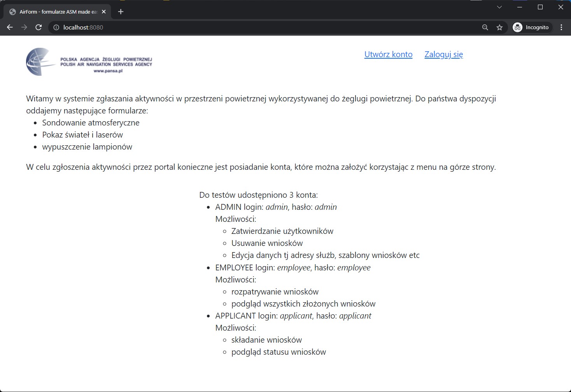The image size is (571, 392).
Task: Click the Zaloguj się link
Action: click(443, 54)
